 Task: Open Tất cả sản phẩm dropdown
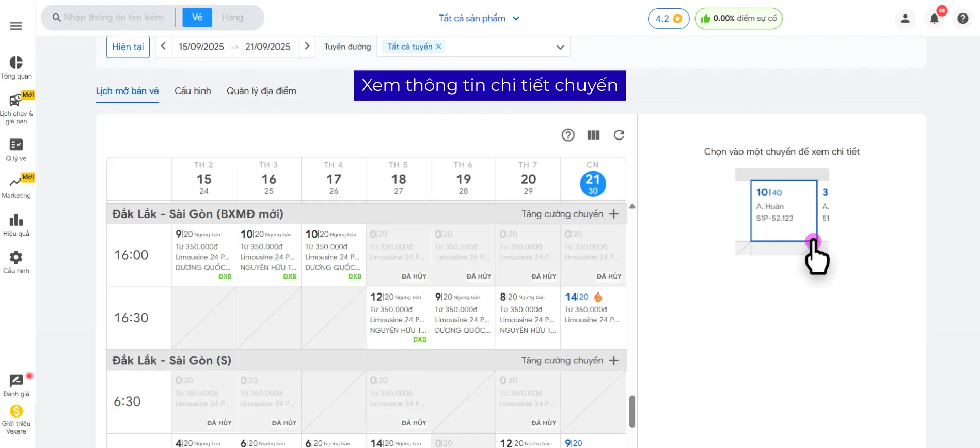[x=479, y=18]
